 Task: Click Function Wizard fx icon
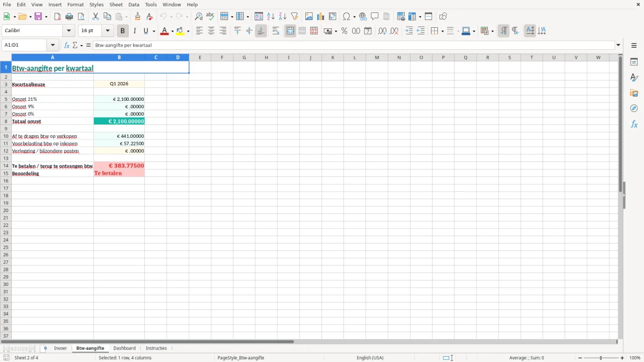67,46
